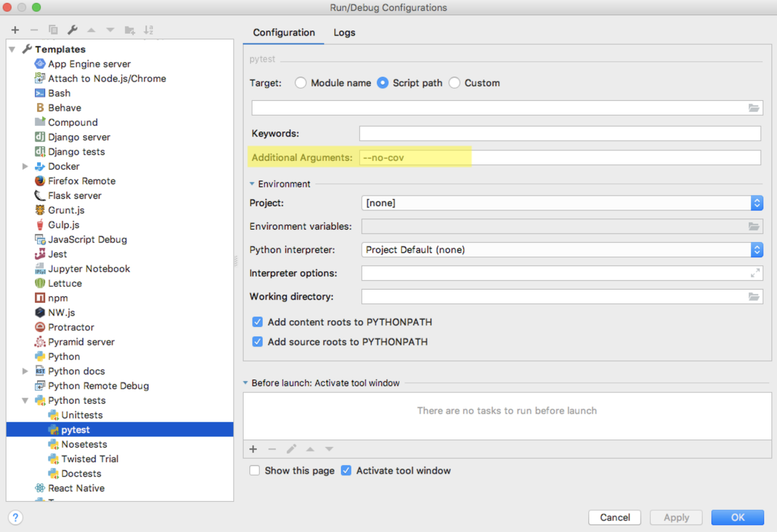Select the Module name radio button
The height and width of the screenshot is (532, 777).
[301, 83]
